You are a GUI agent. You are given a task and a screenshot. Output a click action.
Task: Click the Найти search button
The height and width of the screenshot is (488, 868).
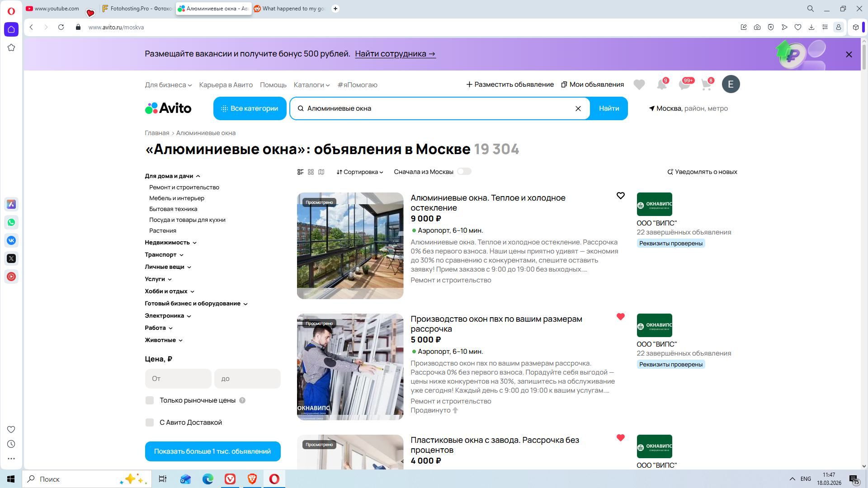point(609,108)
